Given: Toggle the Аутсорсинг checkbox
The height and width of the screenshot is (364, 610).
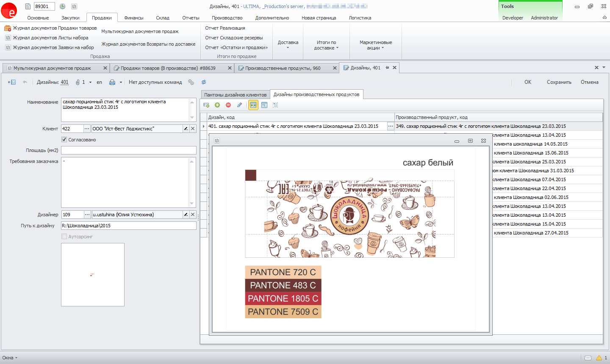Looking at the screenshot, I should click(x=64, y=237).
